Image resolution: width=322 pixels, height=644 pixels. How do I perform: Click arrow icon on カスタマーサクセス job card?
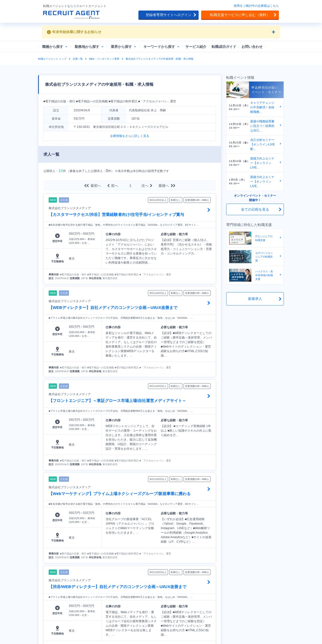[x=209, y=210]
